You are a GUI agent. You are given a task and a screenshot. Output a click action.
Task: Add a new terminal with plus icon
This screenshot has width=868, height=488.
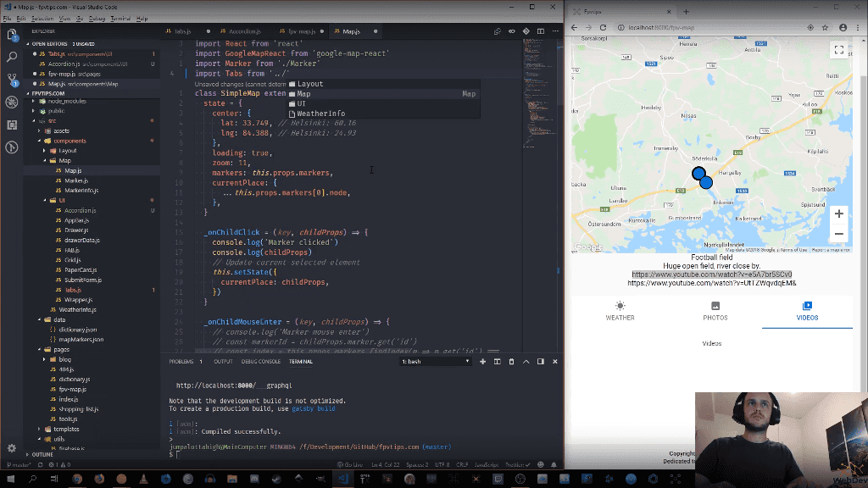[x=482, y=362]
